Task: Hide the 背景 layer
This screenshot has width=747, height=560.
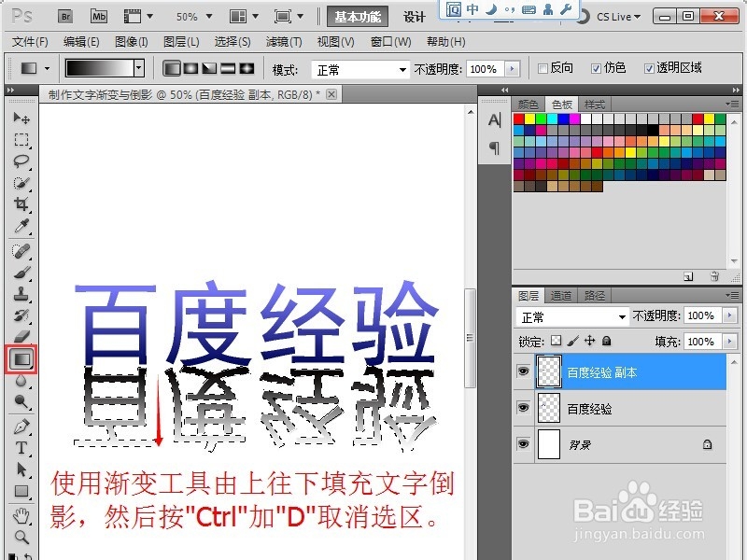Action: coord(524,445)
